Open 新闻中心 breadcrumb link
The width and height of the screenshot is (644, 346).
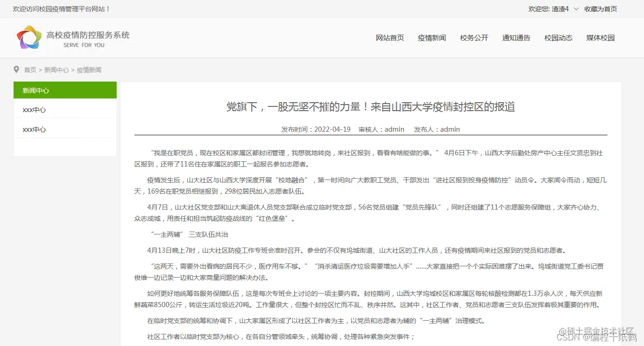[x=56, y=70]
